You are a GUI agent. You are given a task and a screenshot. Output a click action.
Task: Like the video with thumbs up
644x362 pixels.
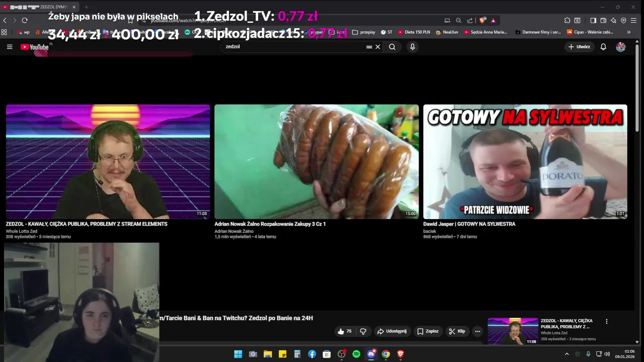tap(345, 331)
